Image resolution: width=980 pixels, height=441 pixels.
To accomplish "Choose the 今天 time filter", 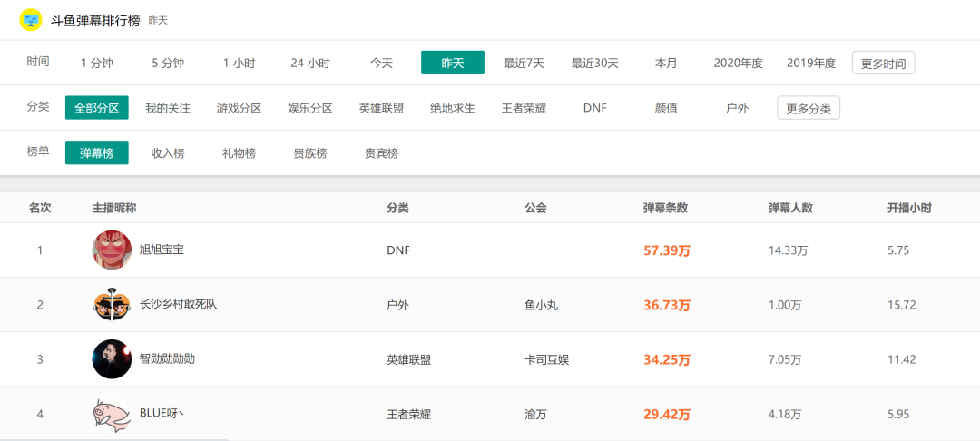I will [x=381, y=63].
